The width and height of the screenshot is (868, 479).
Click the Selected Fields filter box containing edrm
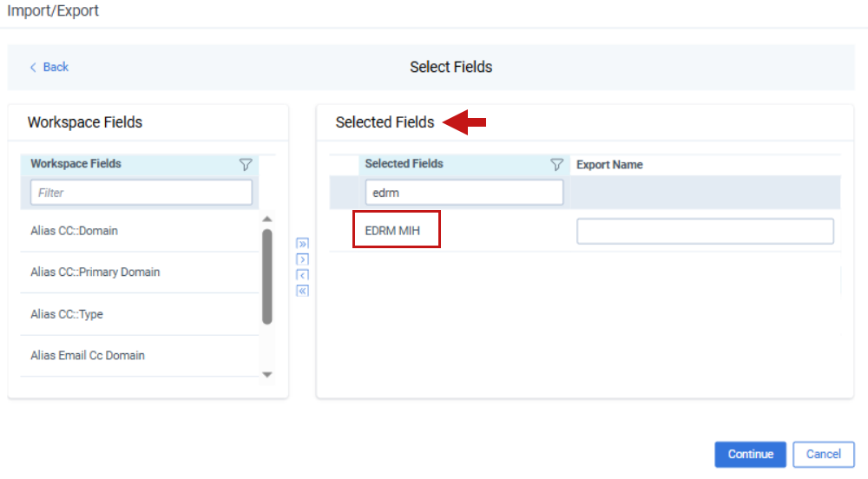click(464, 193)
